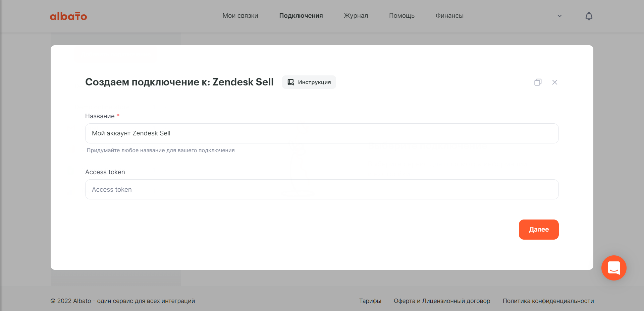Open the Тарифы footer link
Image resolution: width=644 pixels, height=311 pixels.
[370, 301]
